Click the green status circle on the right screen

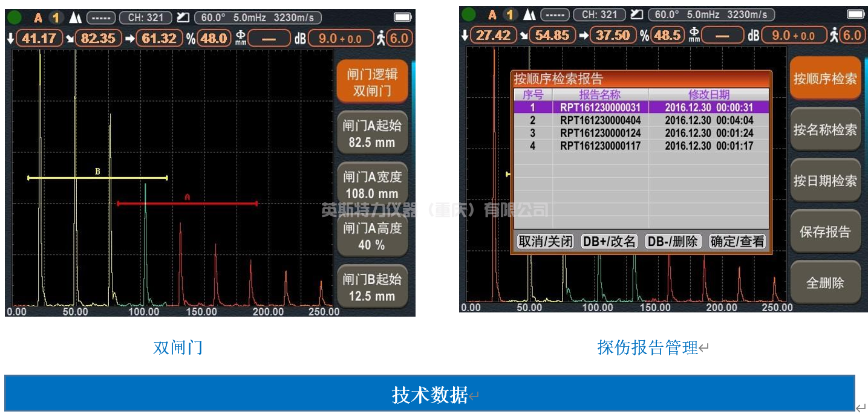click(x=469, y=15)
